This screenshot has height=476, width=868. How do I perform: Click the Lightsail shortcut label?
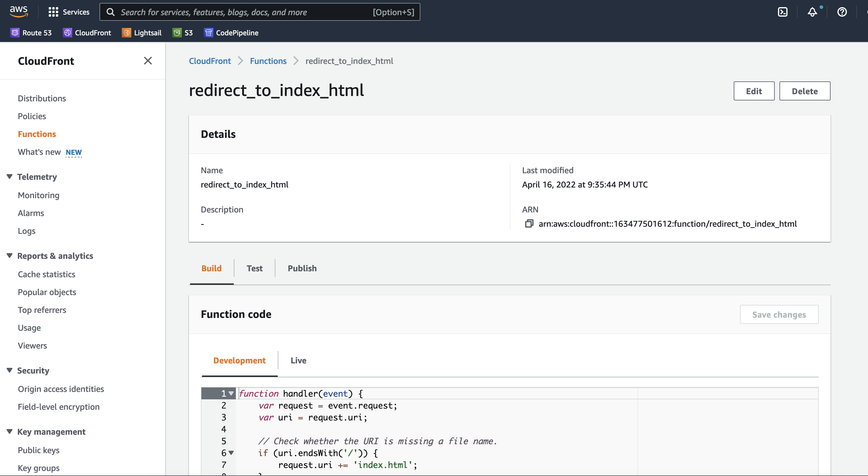pos(148,33)
